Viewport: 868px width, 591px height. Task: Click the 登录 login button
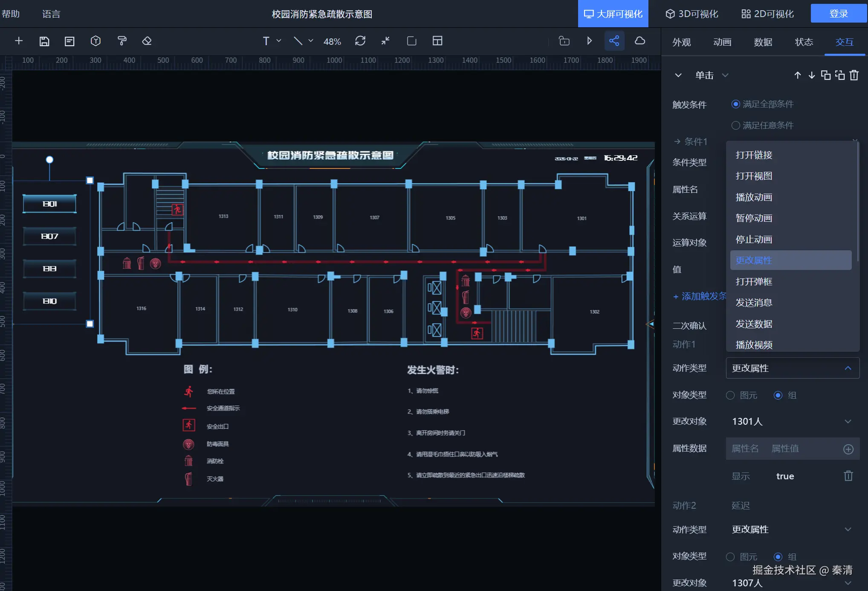click(x=838, y=14)
